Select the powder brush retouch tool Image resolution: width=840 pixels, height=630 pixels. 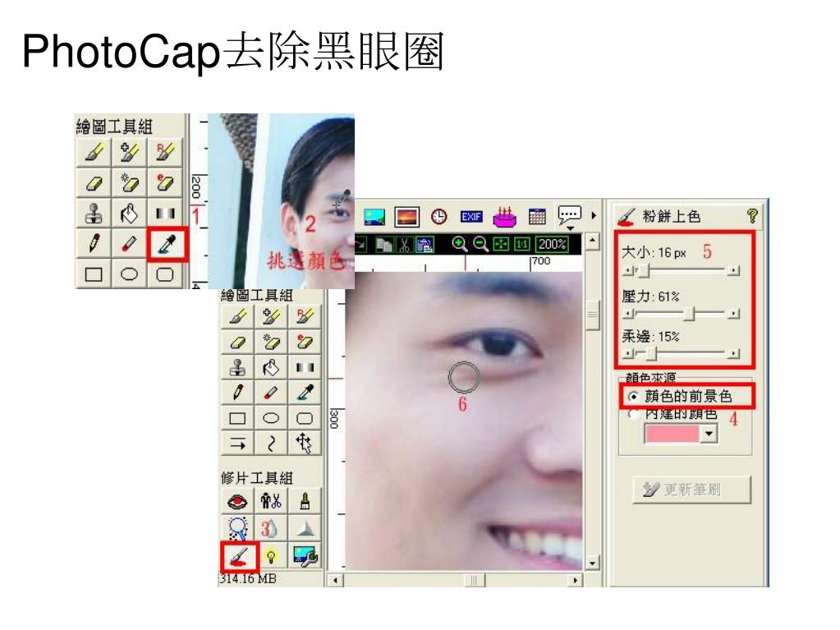pyautogui.click(x=238, y=556)
